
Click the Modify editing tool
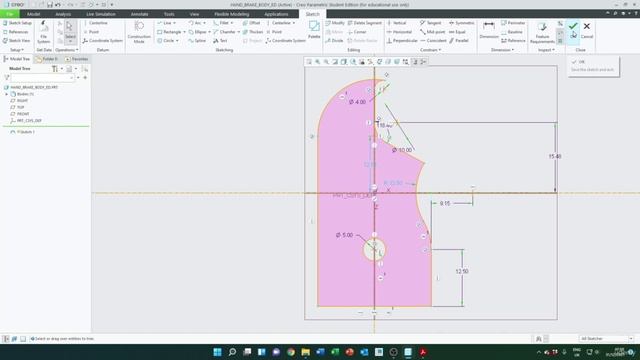[x=335, y=23]
